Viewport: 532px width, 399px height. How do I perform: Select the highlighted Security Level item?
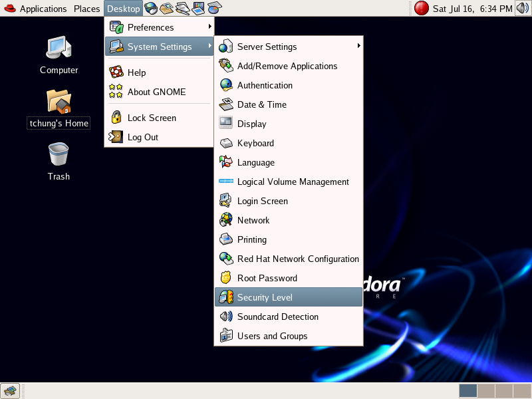289,297
